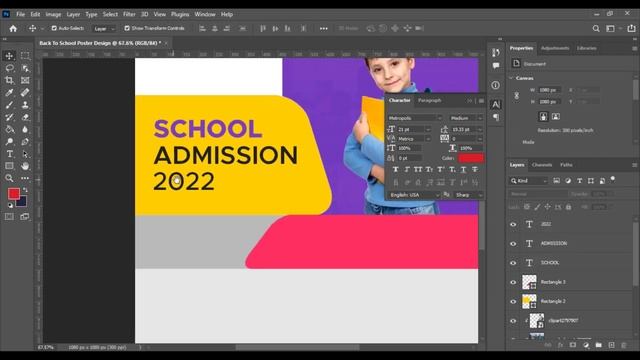640x360 pixels.
Task: Click the Rectangle 2 layer thumbnail
Action: 529,302
